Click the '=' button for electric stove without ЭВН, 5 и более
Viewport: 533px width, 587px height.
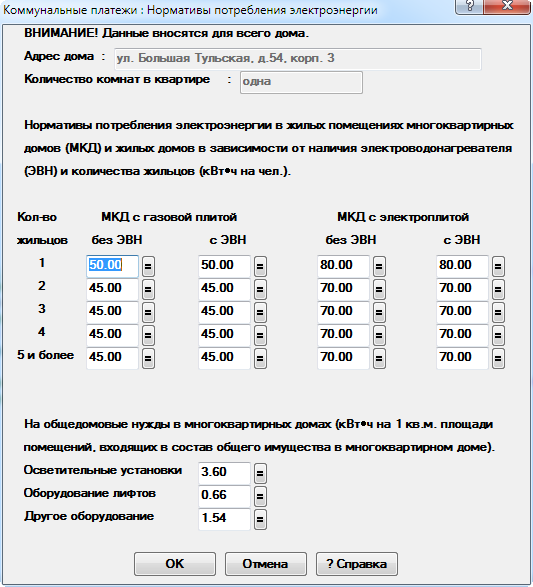(x=379, y=358)
